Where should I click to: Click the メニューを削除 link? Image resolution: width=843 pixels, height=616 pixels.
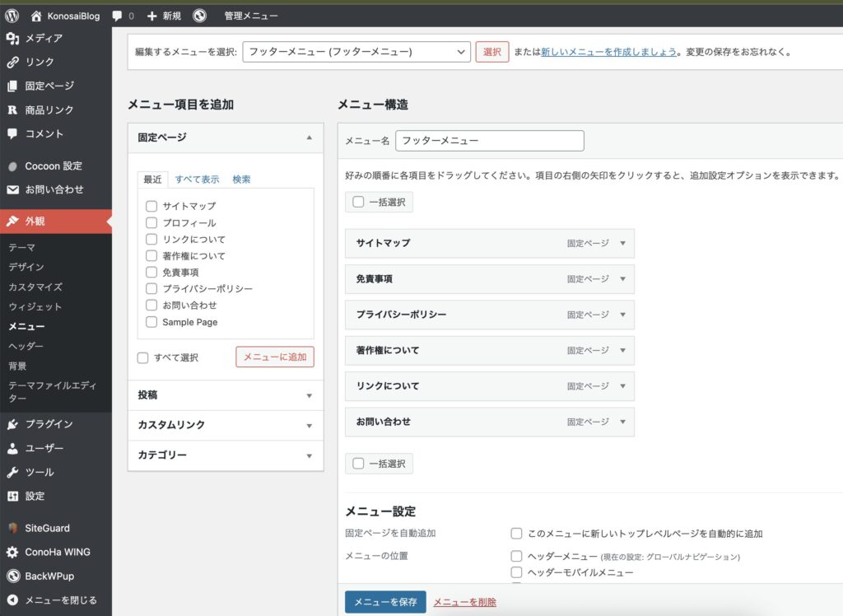[465, 602]
